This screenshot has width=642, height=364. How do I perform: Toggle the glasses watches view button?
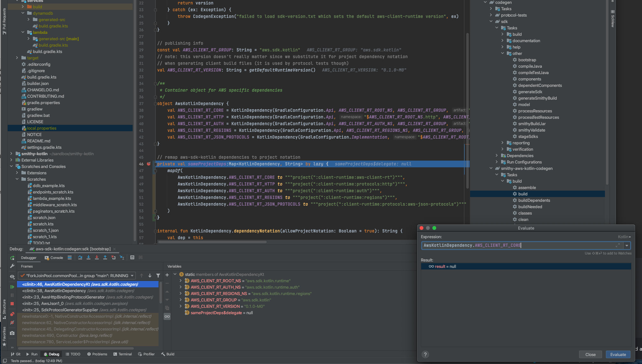click(x=167, y=316)
